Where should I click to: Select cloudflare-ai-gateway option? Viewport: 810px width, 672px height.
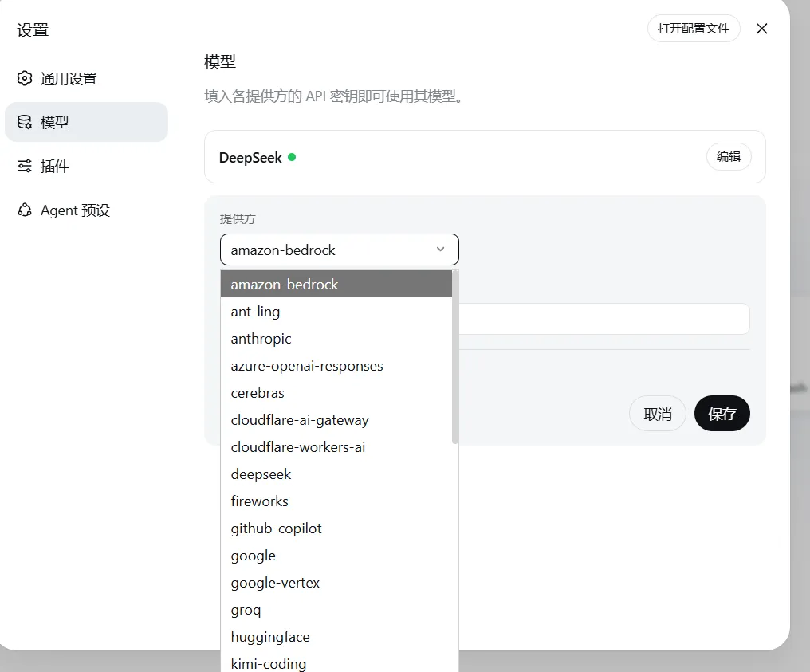(336, 420)
